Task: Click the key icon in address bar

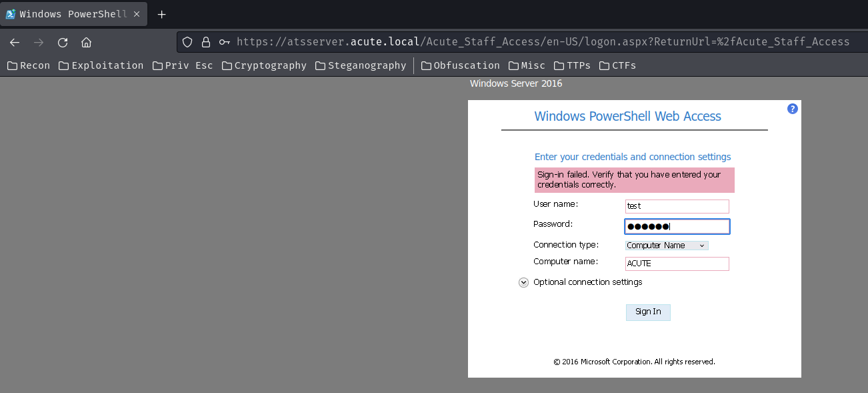Action: [225, 42]
